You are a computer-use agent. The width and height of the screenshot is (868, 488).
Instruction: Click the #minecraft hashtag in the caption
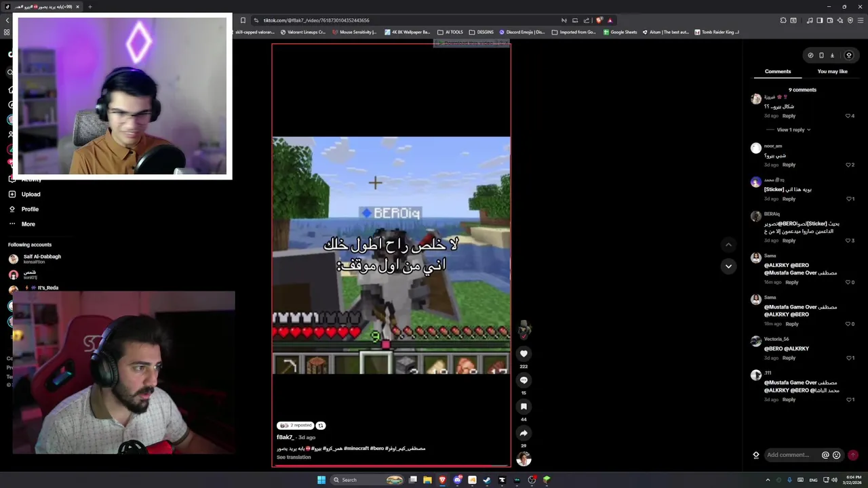[355, 448]
